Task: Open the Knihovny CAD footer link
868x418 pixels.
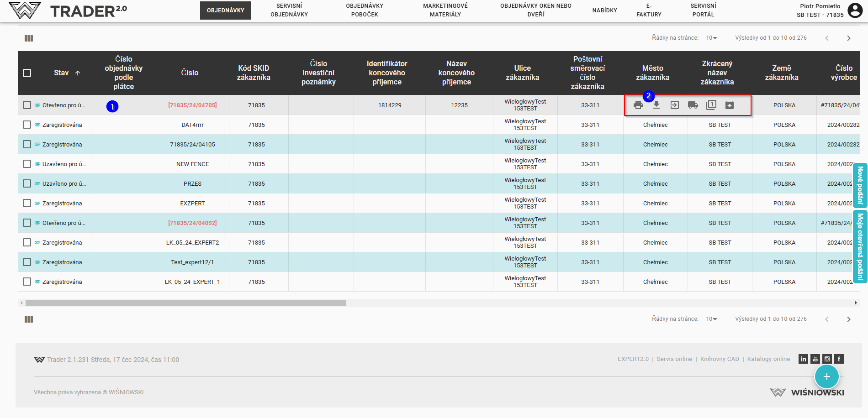Action: 720,359
